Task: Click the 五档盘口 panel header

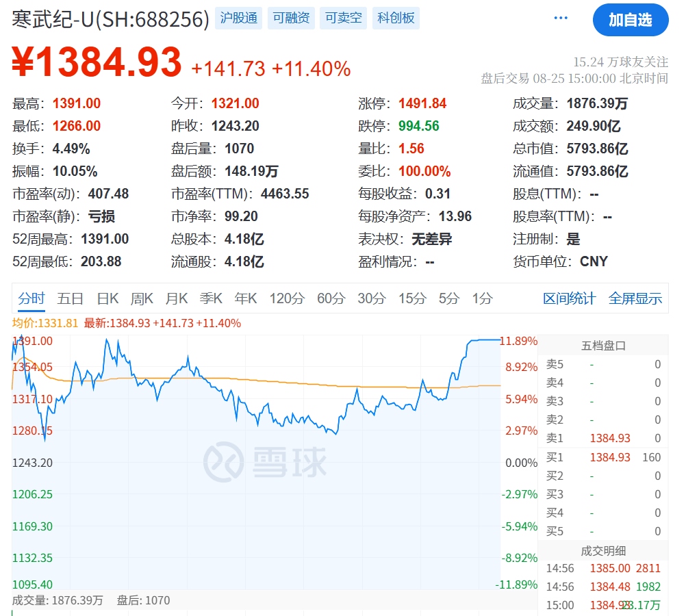Action: click(603, 346)
